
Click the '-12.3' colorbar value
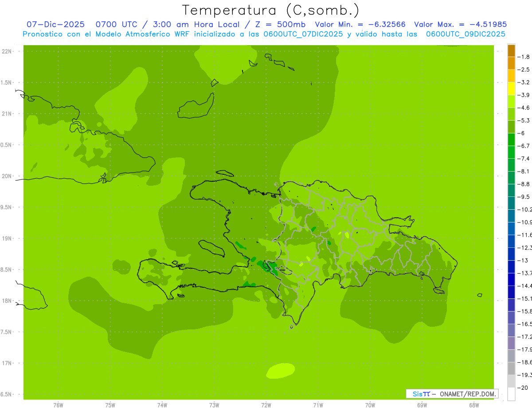[x=525, y=247]
